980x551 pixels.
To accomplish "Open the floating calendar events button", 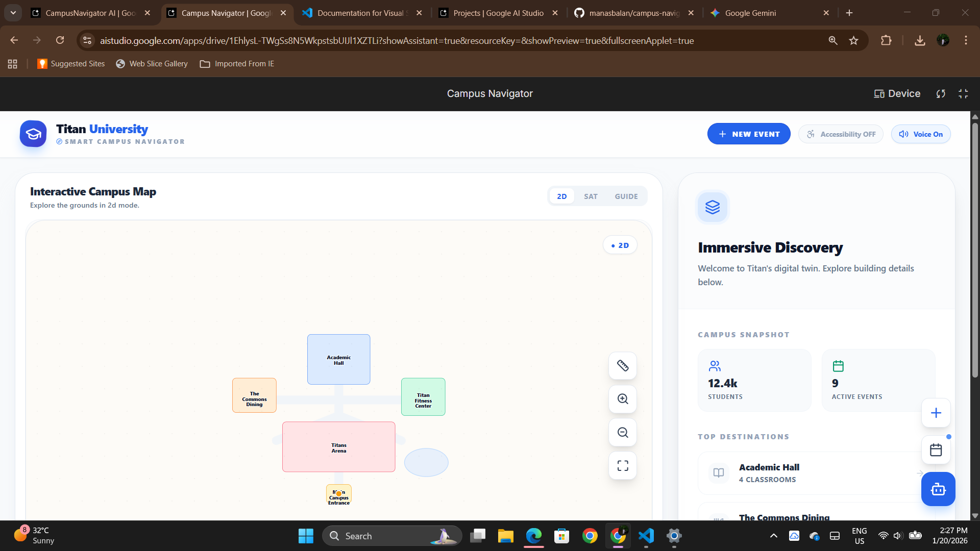I will pos(936,450).
